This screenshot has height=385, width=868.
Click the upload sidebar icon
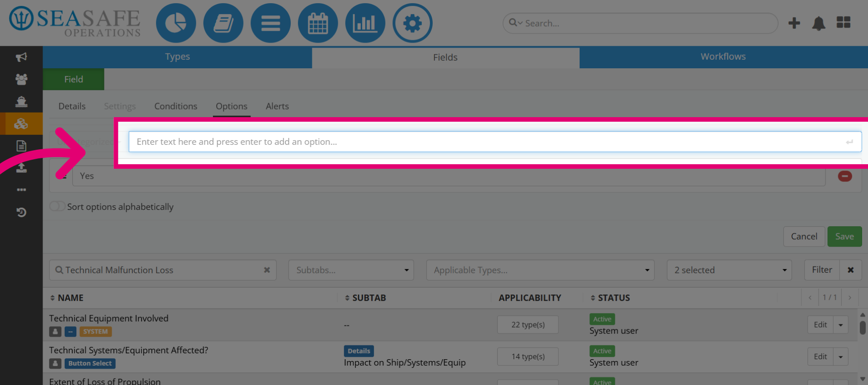point(21,168)
